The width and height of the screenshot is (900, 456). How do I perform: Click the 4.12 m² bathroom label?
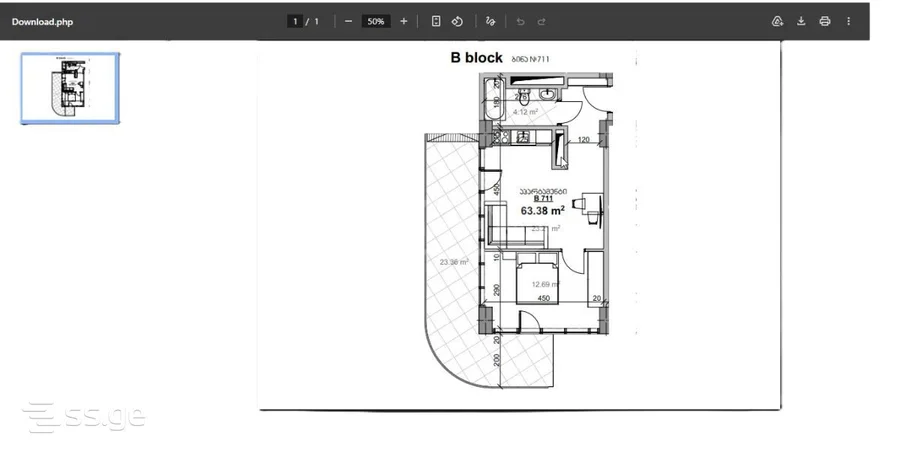pos(525,112)
